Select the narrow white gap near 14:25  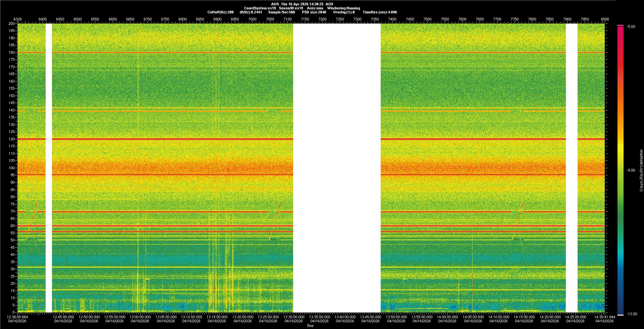pos(572,168)
